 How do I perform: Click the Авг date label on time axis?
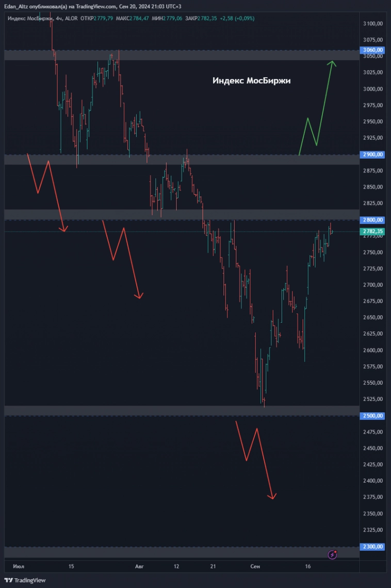pos(139,566)
